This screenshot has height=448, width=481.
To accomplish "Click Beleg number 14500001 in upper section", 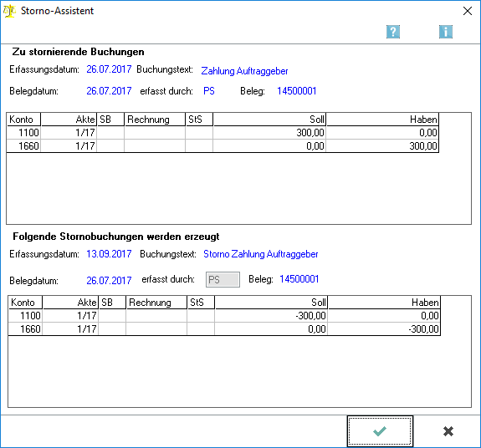I will [x=297, y=91].
